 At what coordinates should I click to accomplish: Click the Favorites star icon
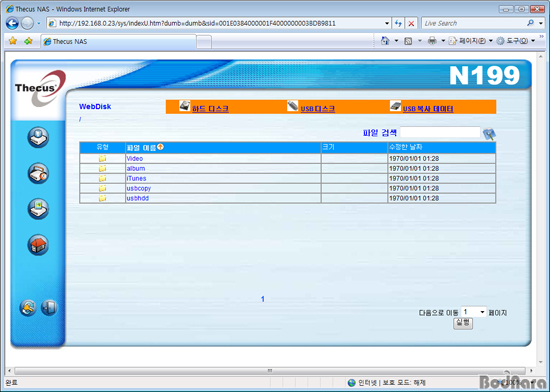coord(13,41)
